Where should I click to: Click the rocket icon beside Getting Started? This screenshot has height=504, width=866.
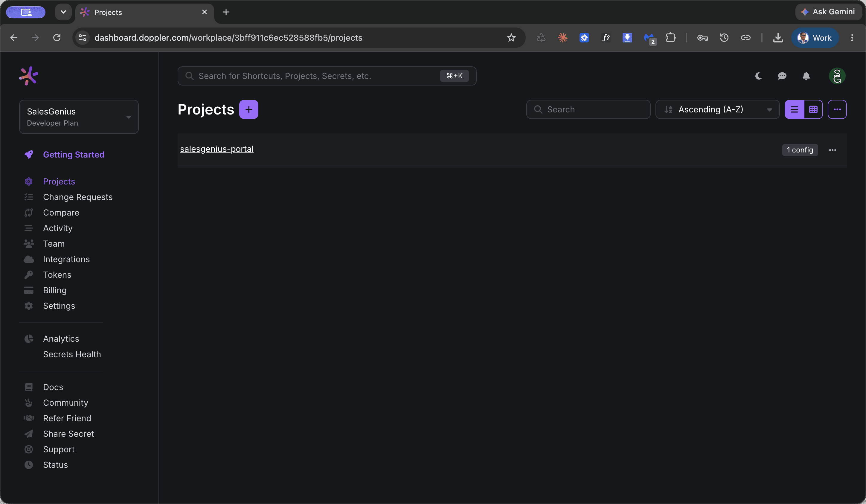(x=29, y=155)
